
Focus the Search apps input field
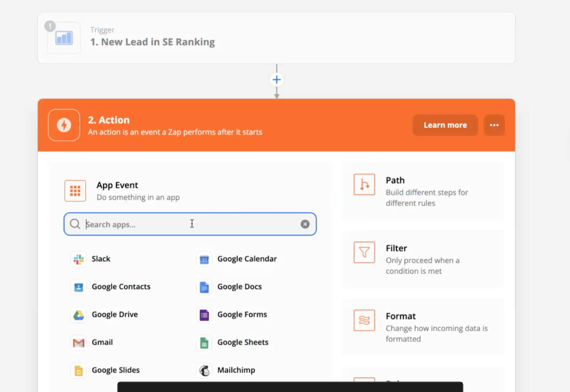[190, 224]
